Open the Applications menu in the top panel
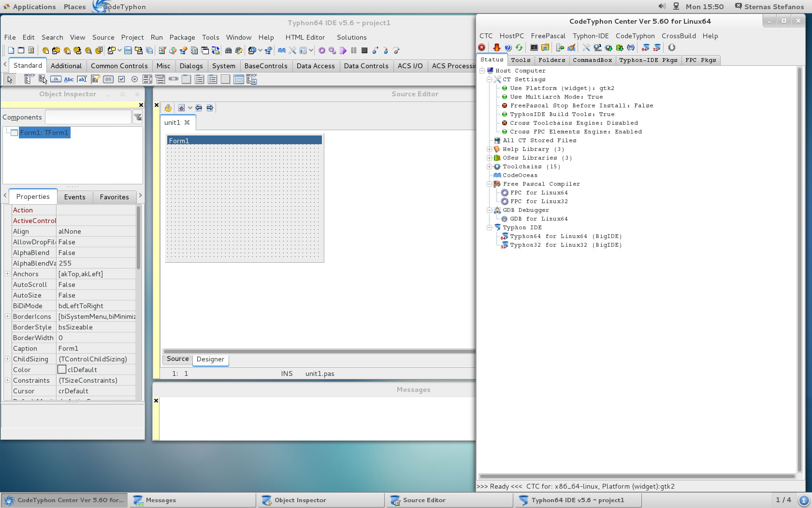The width and height of the screenshot is (812, 508). coord(34,7)
